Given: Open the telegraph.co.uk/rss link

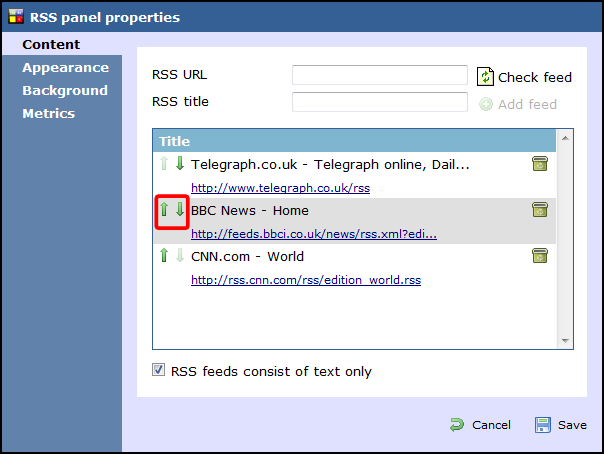Looking at the screenshot, I should [x=280, y=188].
